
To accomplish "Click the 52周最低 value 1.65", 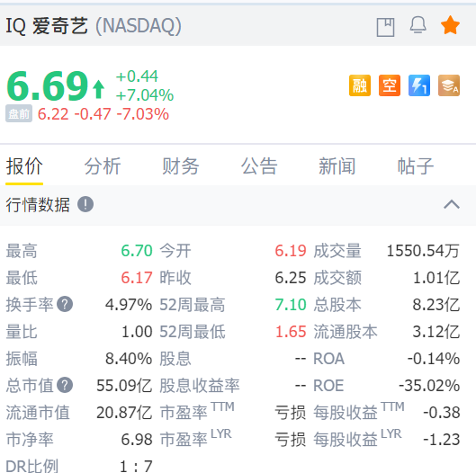I will pos(291,332).
